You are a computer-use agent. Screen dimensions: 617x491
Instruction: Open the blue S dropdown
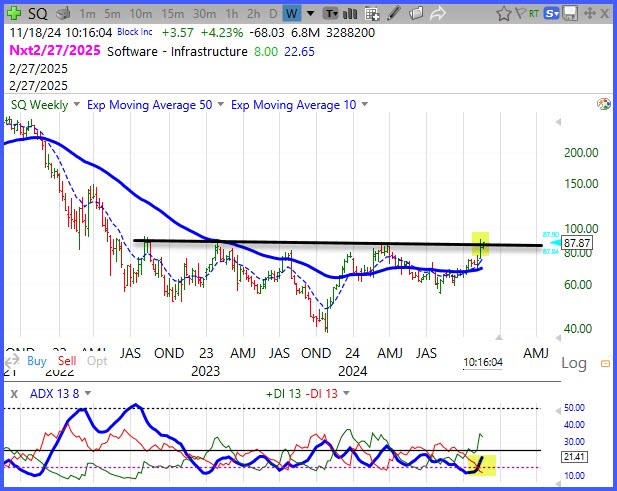[x=551, y=14]
